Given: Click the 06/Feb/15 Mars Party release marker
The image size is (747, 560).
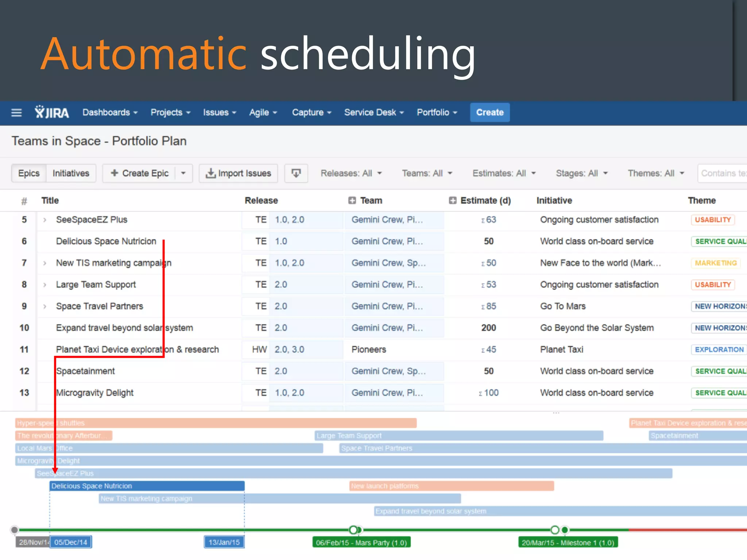Looking at the screenshot, I should 361,542.
